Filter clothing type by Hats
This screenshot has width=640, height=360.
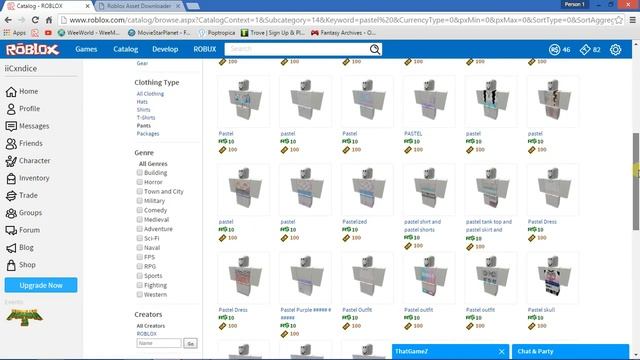(142, 102)
